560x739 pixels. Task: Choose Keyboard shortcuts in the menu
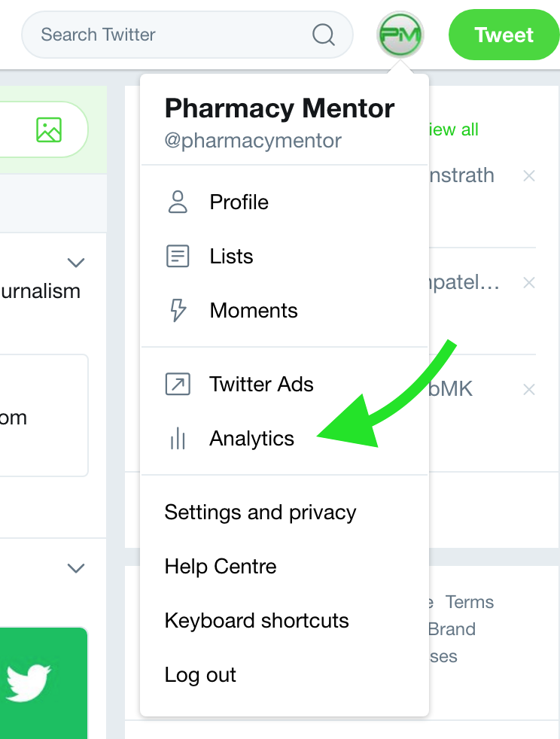pyautogui.click(x=257, y=621)
